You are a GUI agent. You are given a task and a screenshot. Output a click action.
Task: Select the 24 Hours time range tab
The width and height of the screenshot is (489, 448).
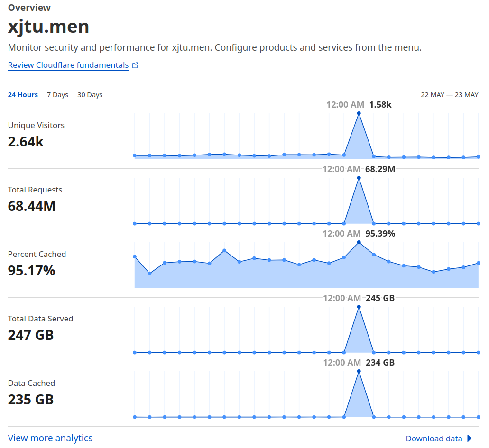point(23,95)
